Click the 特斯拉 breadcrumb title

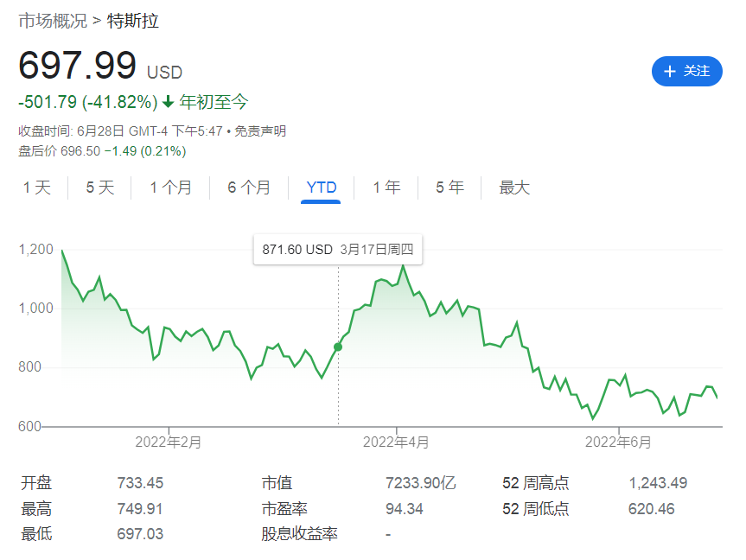point(133,21)
